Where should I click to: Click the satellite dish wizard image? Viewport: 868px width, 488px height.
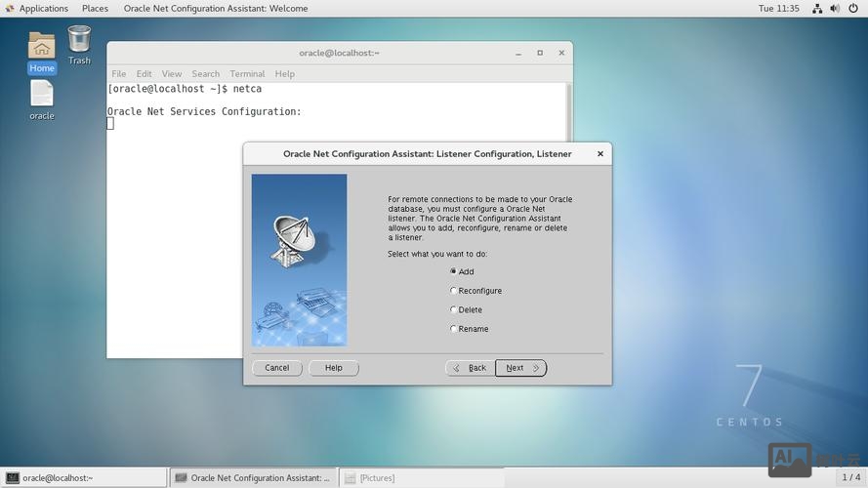coord(300,260)
